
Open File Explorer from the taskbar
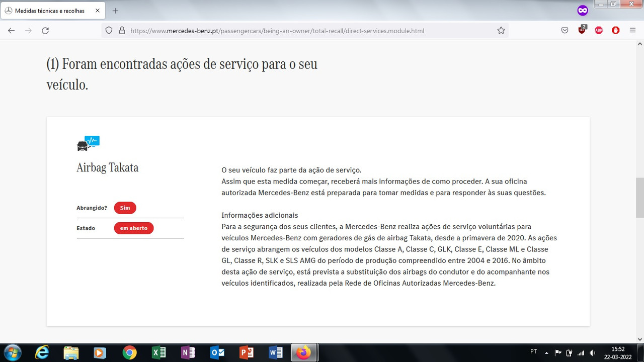tap(71, 352)
